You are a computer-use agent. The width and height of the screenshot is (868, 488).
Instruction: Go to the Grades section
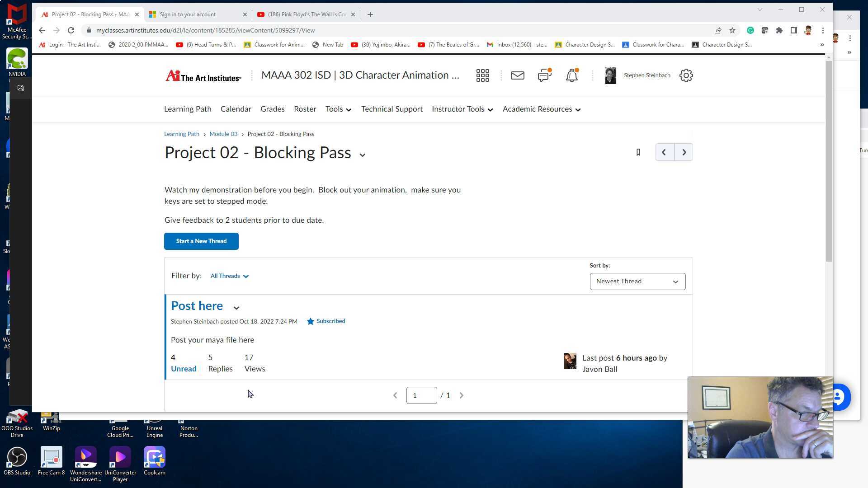click(x=272, y=109)
